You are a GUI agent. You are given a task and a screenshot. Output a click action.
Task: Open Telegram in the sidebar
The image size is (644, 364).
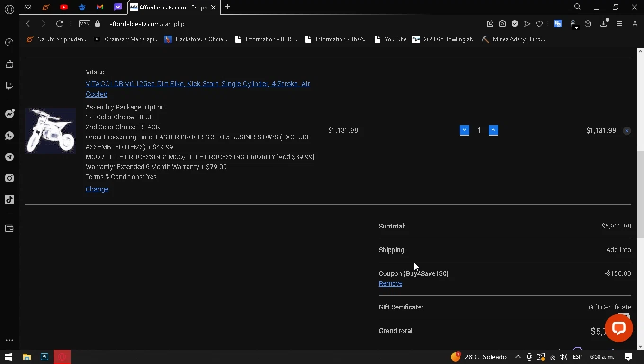[9, 157]
